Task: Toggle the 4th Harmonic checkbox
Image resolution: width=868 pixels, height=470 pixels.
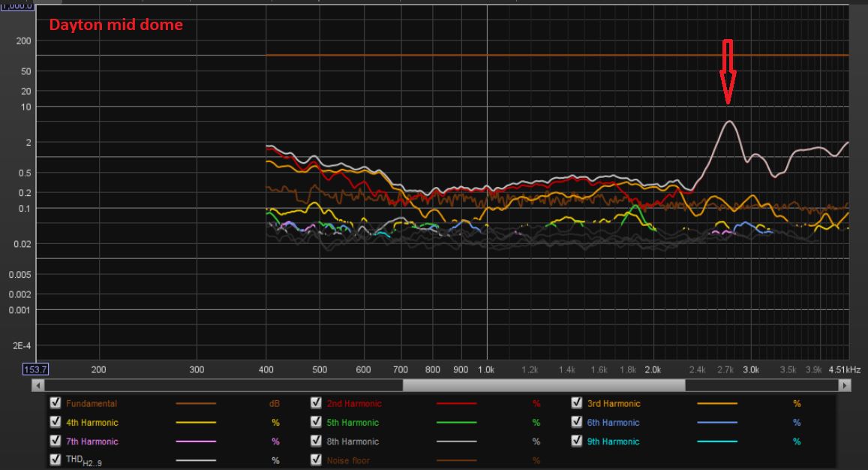Action: tap(56, 422)
